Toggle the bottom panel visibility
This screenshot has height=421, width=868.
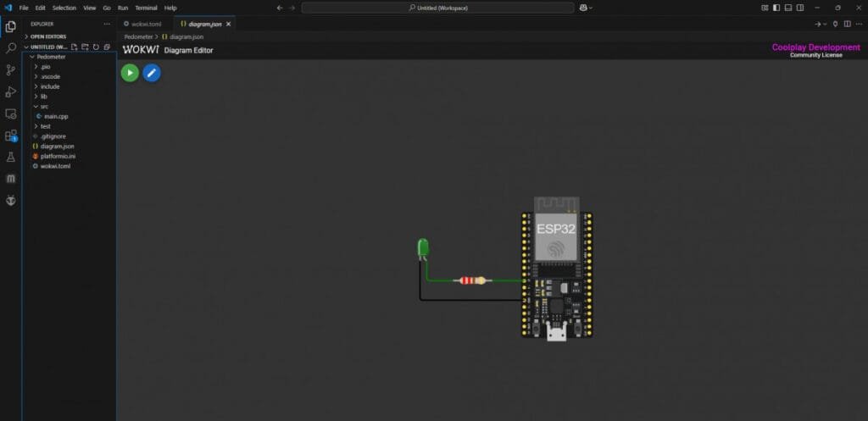(x=788, y=8)
